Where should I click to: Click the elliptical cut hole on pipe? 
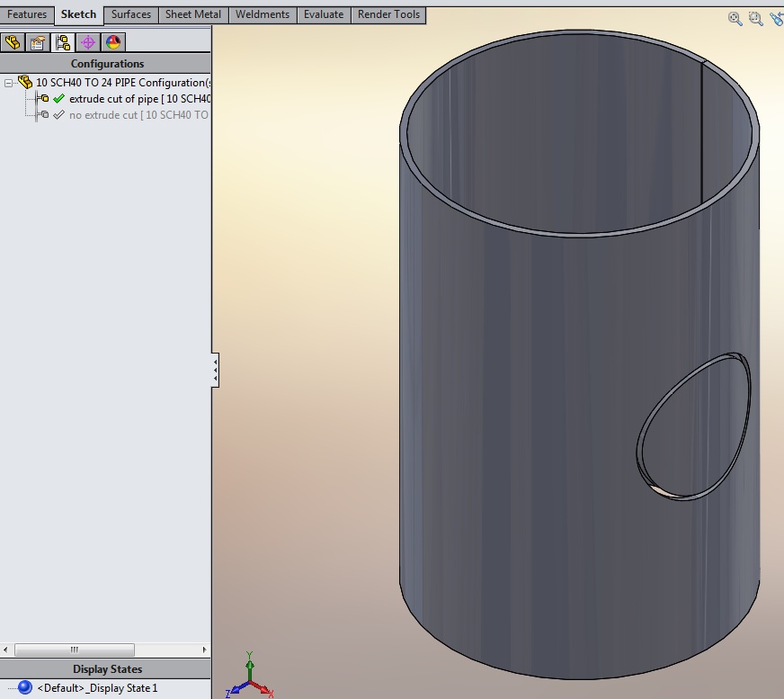695,428
